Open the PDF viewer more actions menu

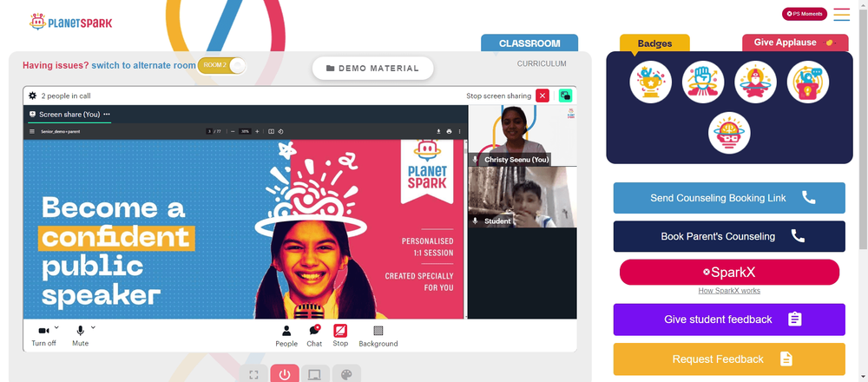point(459,131)
